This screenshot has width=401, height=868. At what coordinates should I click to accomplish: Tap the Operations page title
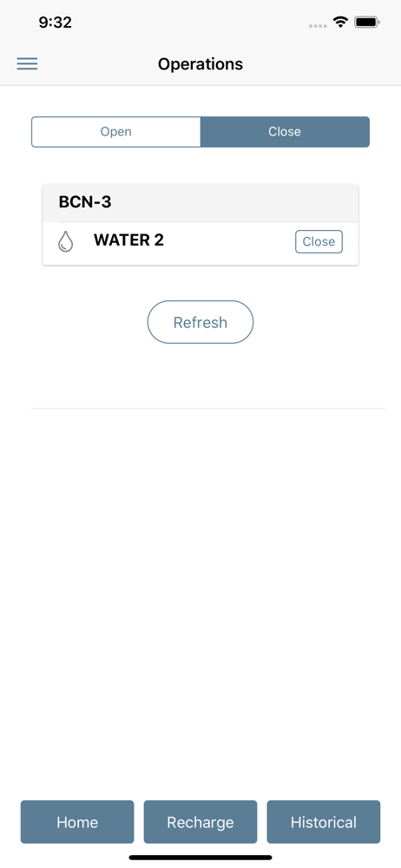200,64
